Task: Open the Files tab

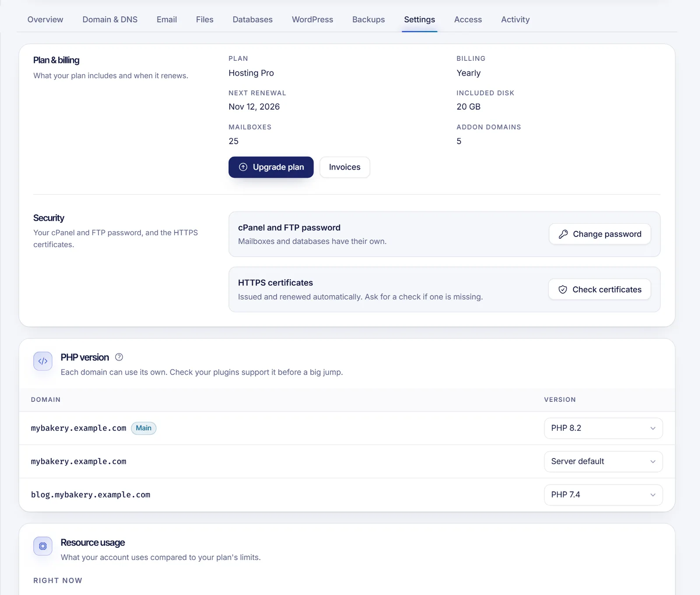Action: tap(205, 20)
